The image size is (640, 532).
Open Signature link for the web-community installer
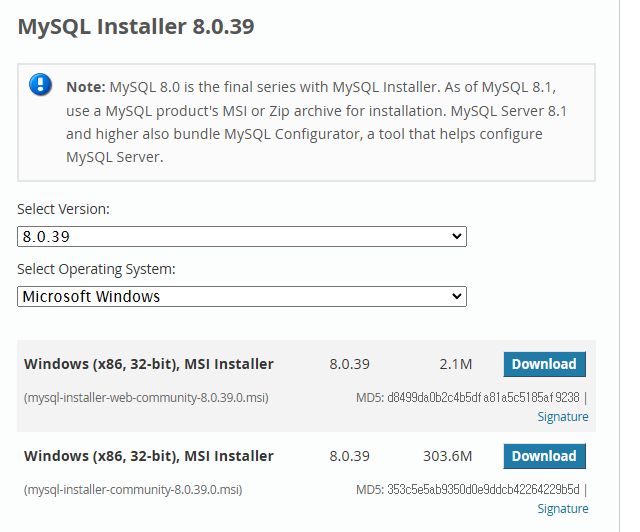(563, 417)
